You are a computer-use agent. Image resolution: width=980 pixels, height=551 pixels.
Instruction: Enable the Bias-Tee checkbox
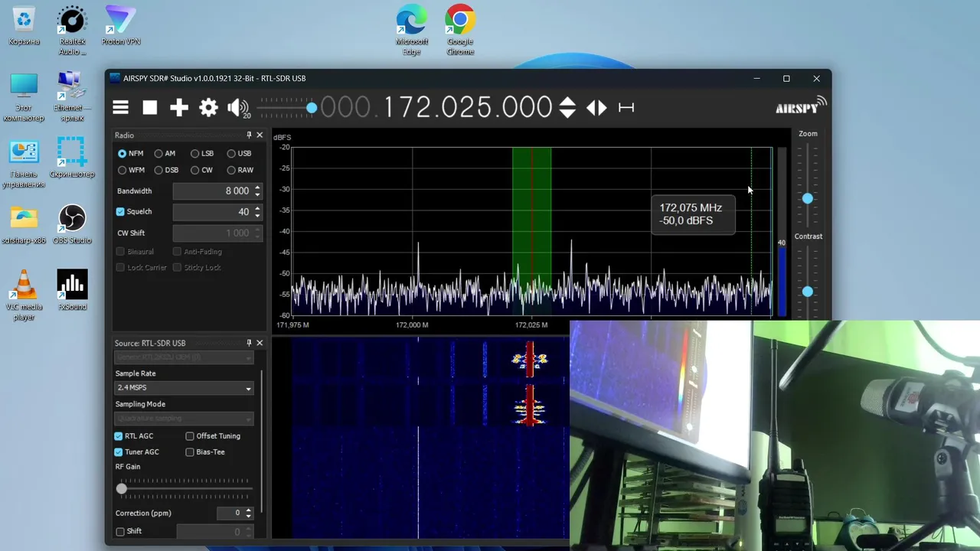[190, 452]
